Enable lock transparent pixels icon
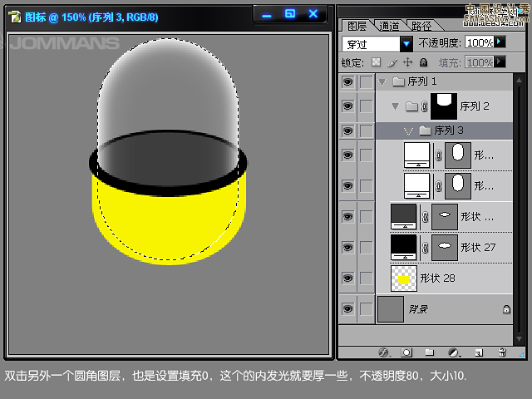Viewport: 532px width, 399px height. coord(376,62)
